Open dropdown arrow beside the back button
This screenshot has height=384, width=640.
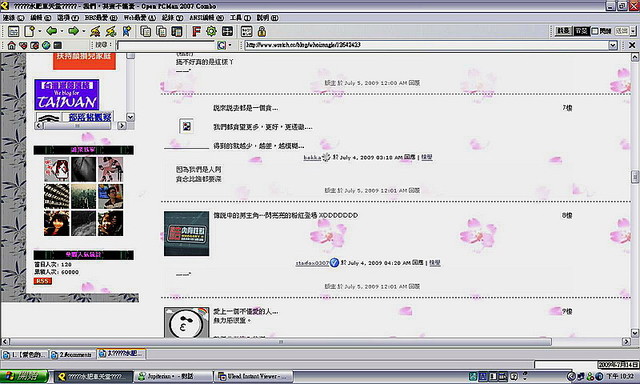tap(62, 31)
